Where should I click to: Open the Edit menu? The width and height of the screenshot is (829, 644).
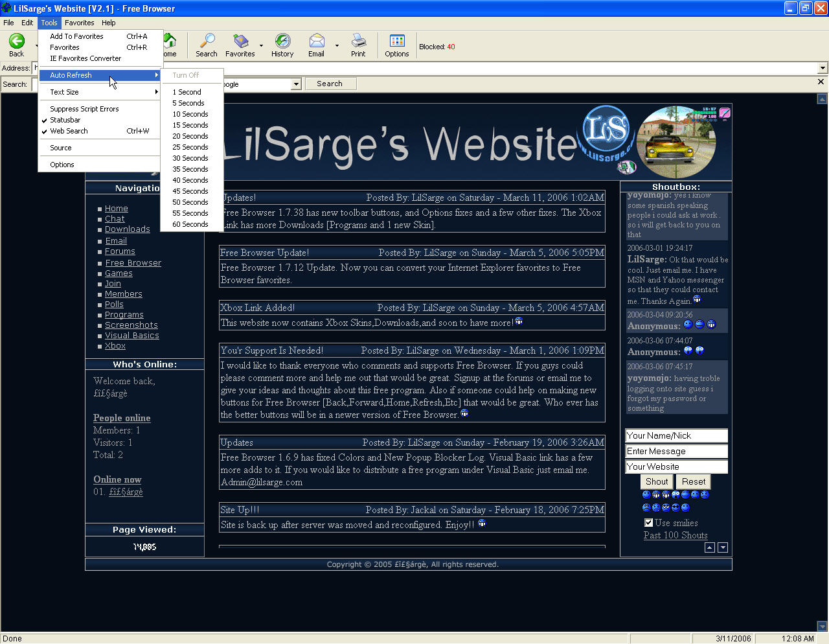point(27,23)
